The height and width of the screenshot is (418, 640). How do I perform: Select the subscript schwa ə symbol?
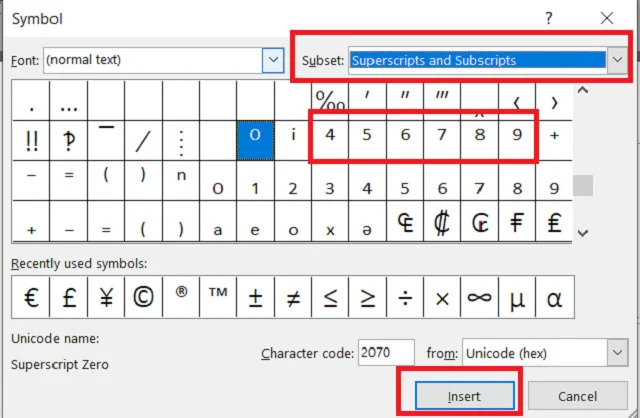(x=367, y=221)
